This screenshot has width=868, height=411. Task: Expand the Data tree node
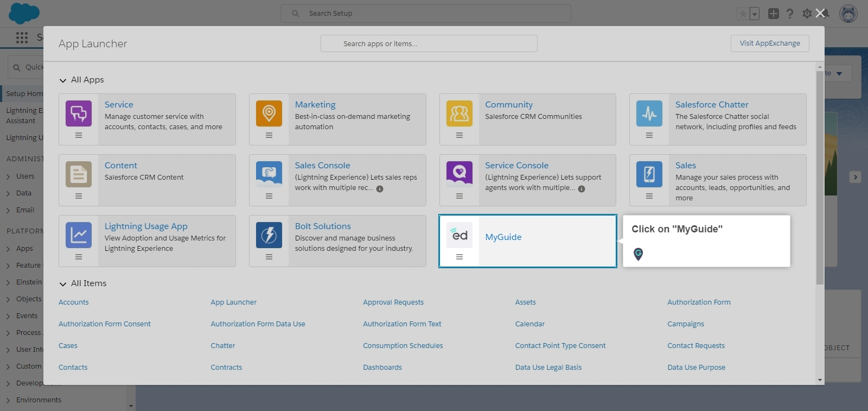click(8, 193)
